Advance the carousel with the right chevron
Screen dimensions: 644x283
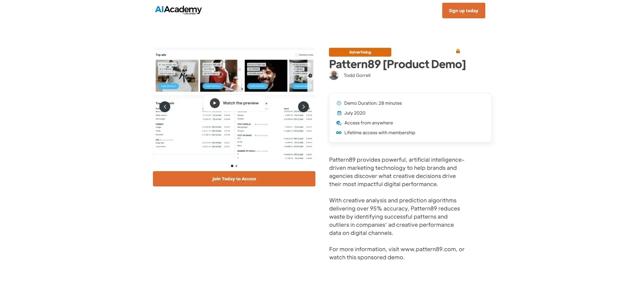click(x=303, y=106)
